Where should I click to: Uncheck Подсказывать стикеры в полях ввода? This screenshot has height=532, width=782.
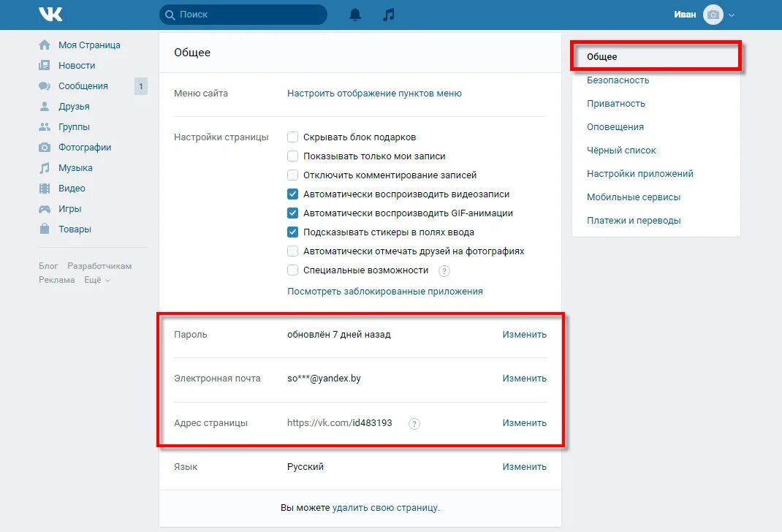pos(293,232)
